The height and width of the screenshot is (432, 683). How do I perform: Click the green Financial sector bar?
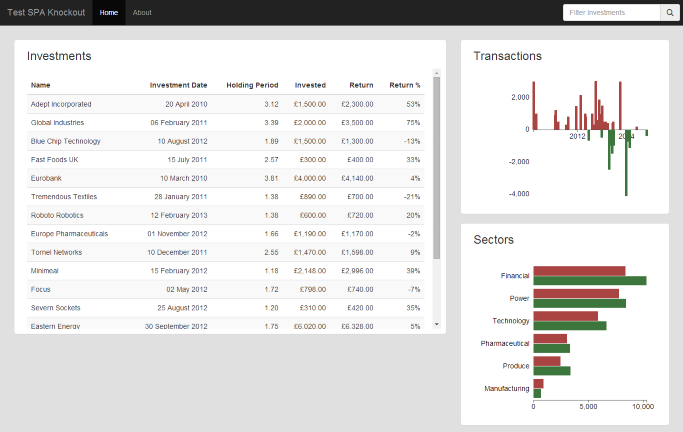[589, 281]
